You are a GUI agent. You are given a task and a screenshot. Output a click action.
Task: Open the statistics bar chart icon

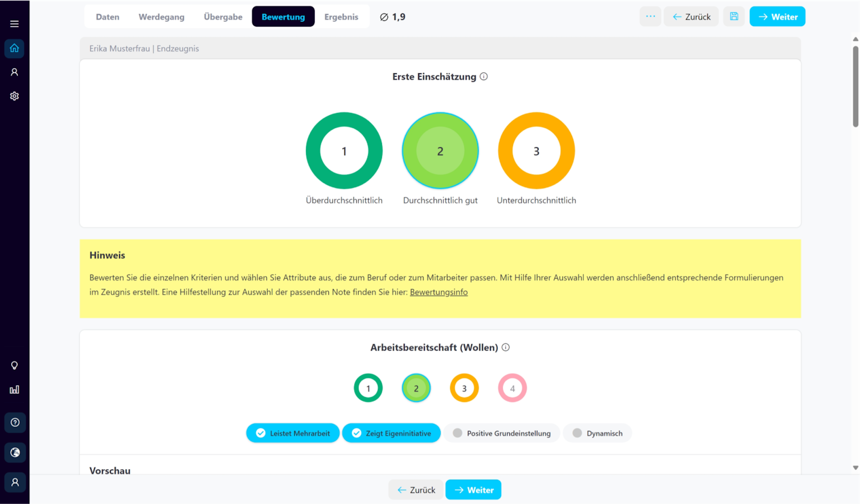pyautogui.click(x=14, y=389)
